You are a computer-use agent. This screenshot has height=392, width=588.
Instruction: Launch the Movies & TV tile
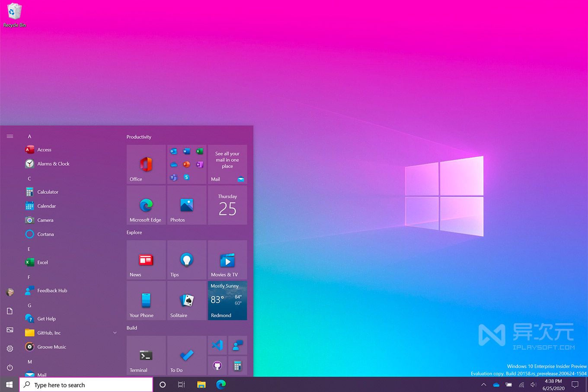pyautogui.click(x=227, y=260)
